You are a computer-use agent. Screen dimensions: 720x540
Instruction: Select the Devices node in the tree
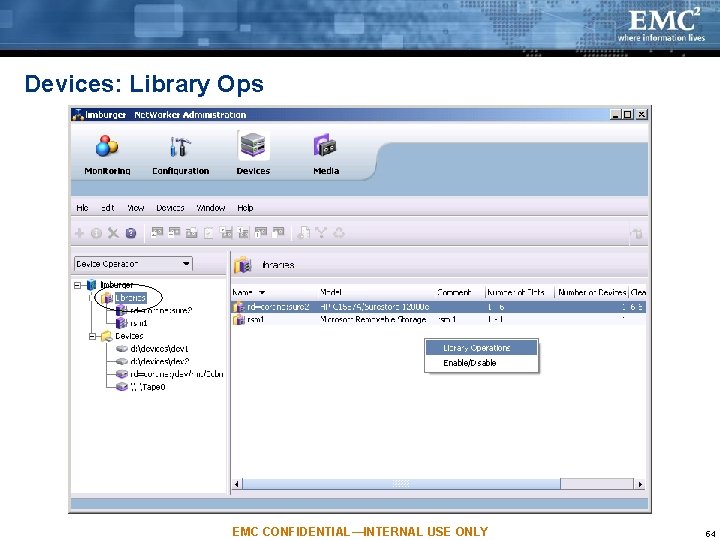click(x=129, y=336)
